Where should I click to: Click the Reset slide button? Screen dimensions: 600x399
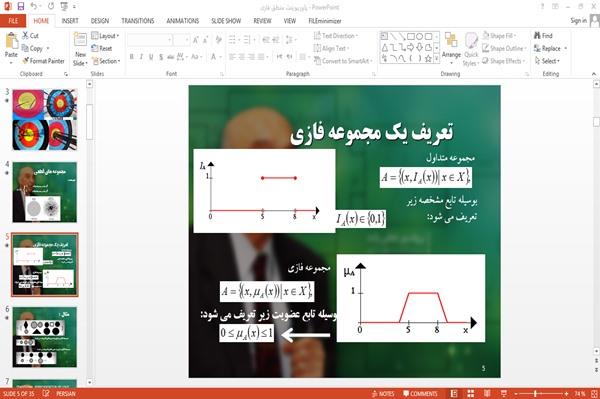click(x=102, y=48)
